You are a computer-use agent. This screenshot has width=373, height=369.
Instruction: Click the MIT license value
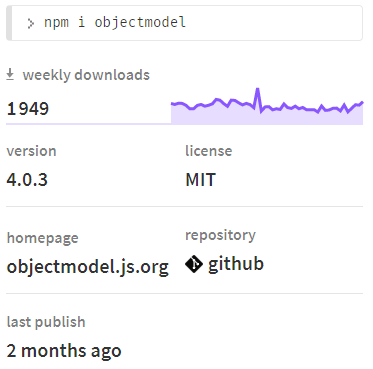(201, 180)
